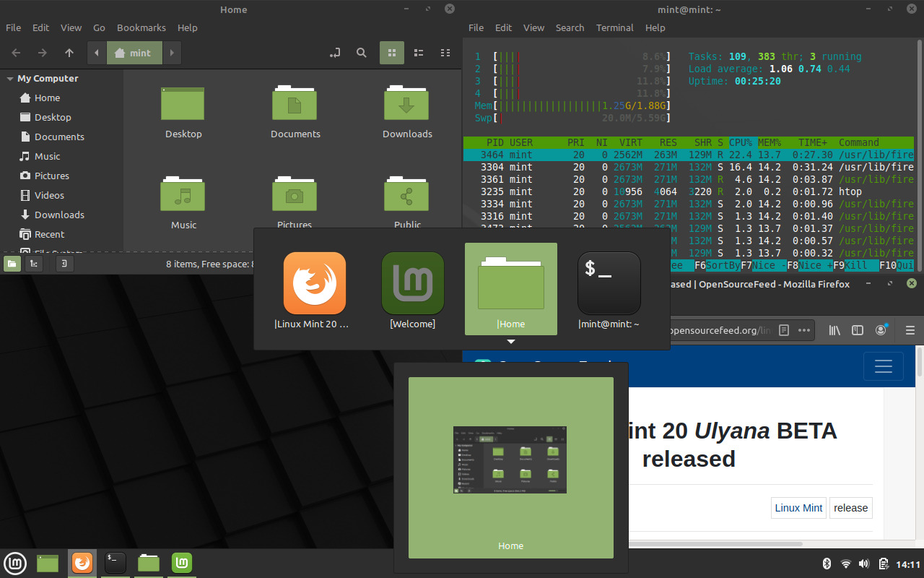The image size is (924, 578).
Task: Switch file manager to list view
Action: click(x=419, y=53)
